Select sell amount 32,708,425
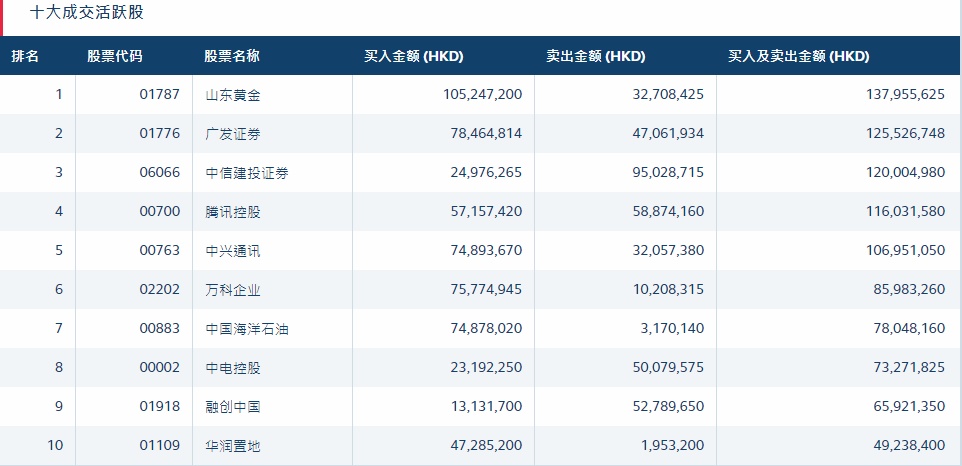Screen dimensions: 962x466 (x=668, y=94)
